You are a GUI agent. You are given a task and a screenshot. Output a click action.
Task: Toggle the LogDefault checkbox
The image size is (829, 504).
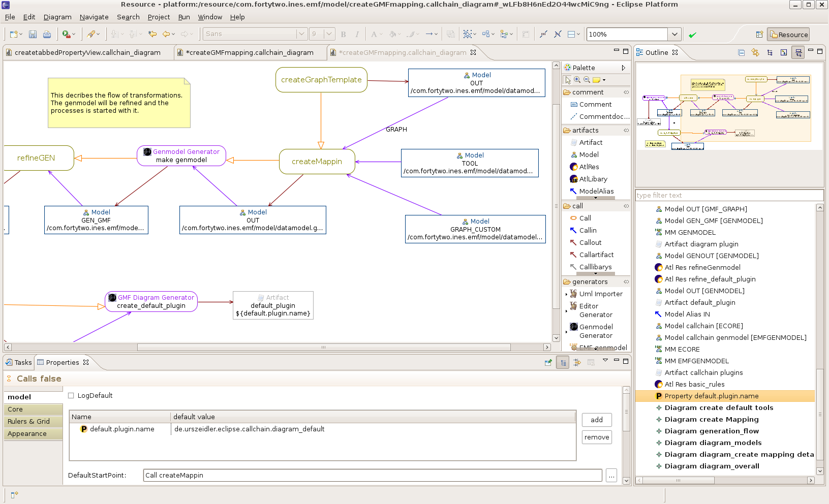(x=71, y=395)
